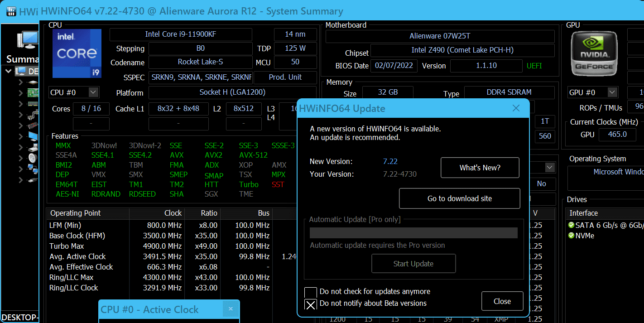Click the red SST feature label
644x323 pixels.
pyautogui.click(x=278, y=184)
